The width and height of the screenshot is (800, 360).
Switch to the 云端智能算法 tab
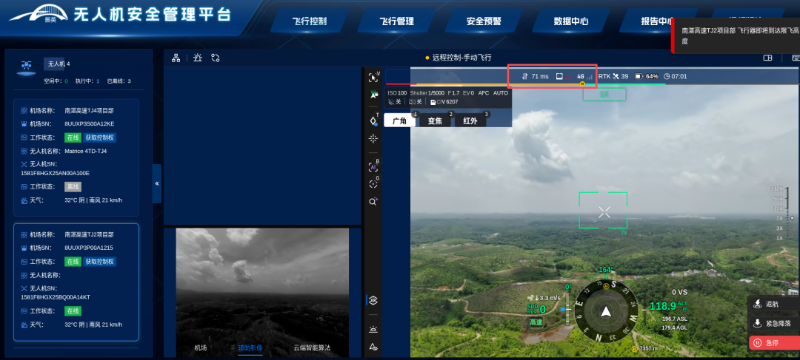click(x=312, y=348)
